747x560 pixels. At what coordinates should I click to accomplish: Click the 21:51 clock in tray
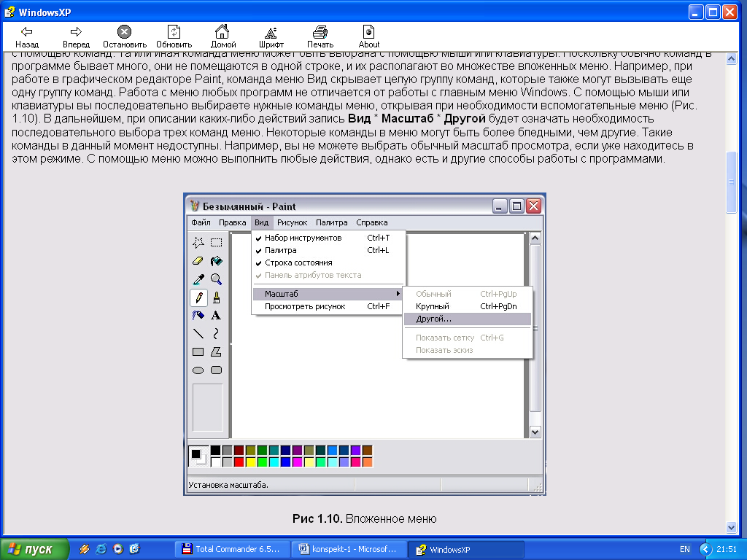[x=727, y=549]
